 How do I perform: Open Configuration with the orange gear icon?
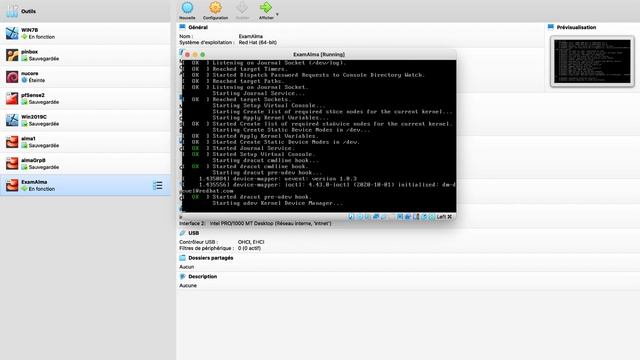[216, 8]
